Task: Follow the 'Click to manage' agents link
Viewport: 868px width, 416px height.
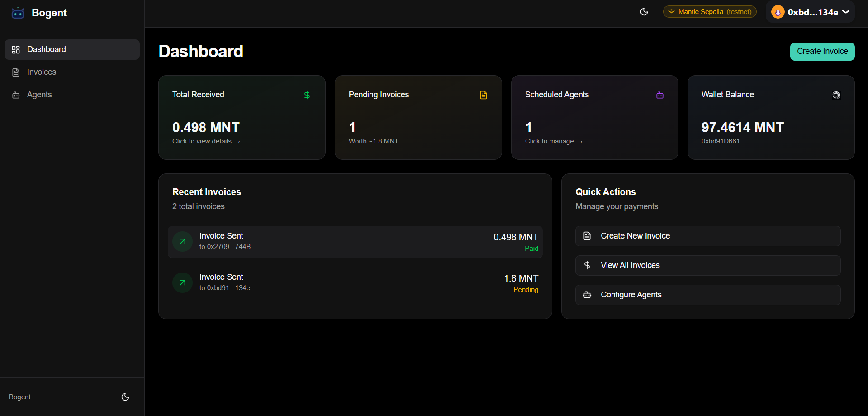Action: coord(553,141)
